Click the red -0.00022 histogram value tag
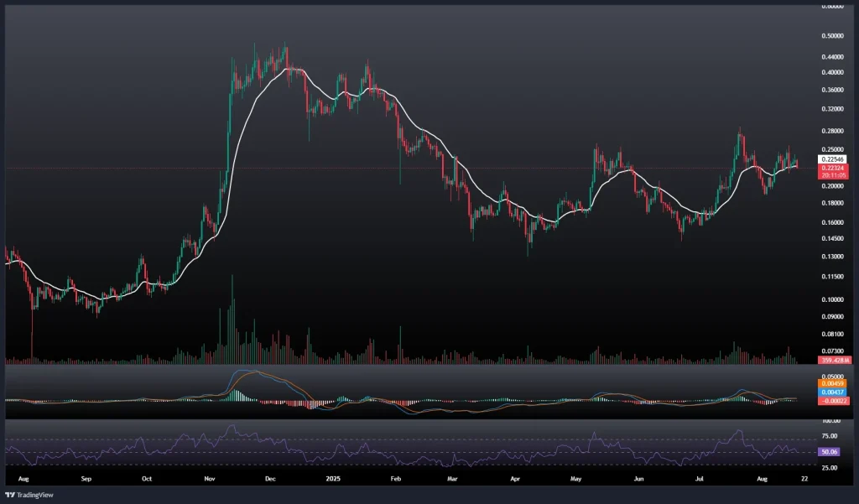The image size is (859, 504). 833,401
